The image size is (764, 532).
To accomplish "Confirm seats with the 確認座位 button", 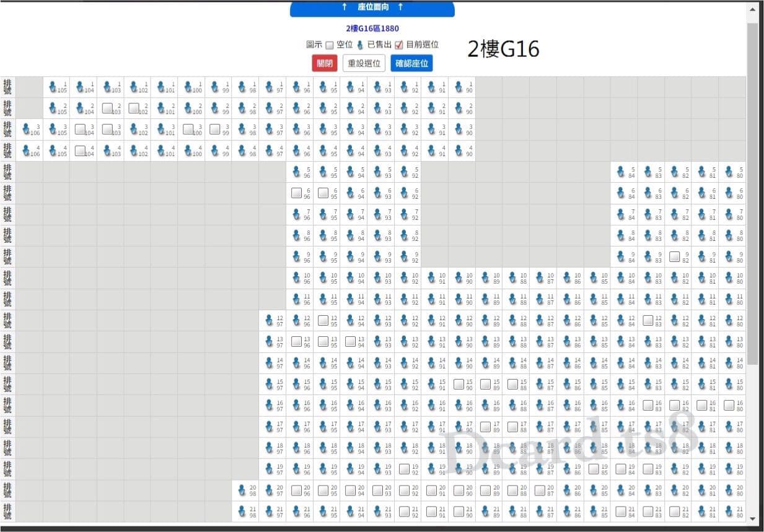I will pyautogui.click(x=411, y=63).
